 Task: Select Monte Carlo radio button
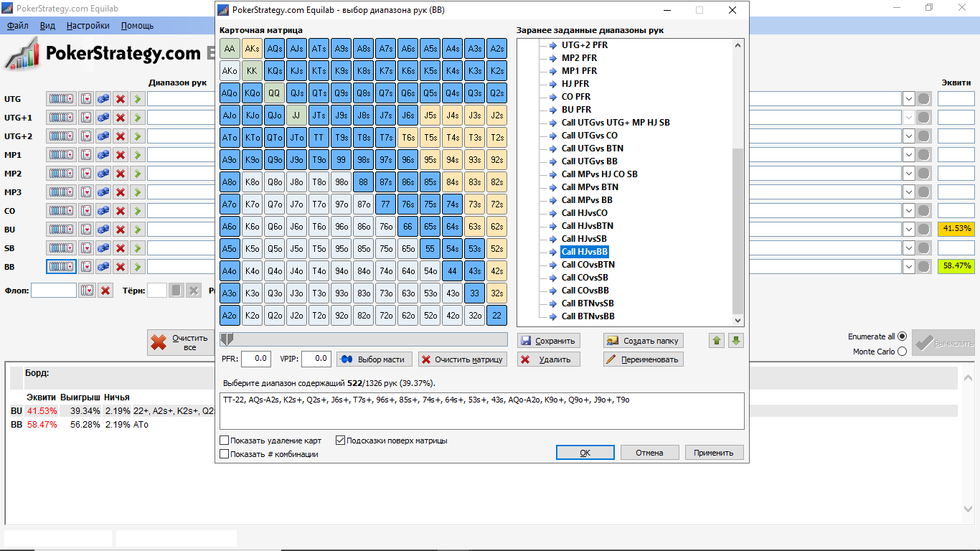coord(903,352)
